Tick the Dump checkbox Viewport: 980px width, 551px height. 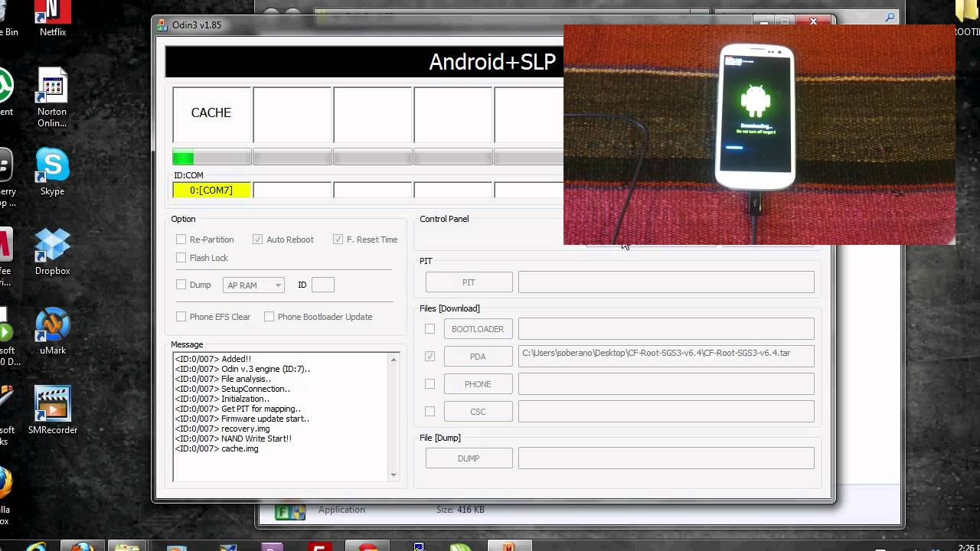181,285
